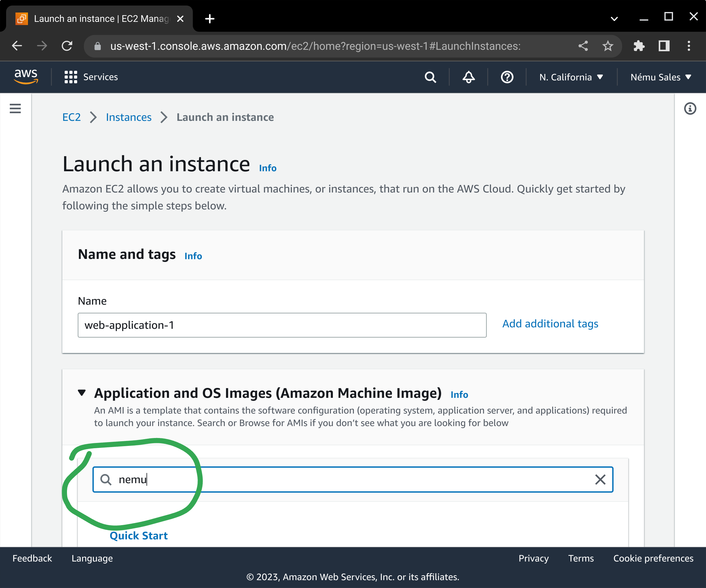Open the Terms footer link
The width and height of the screenshot is (706, 588).
click(581, 558)
